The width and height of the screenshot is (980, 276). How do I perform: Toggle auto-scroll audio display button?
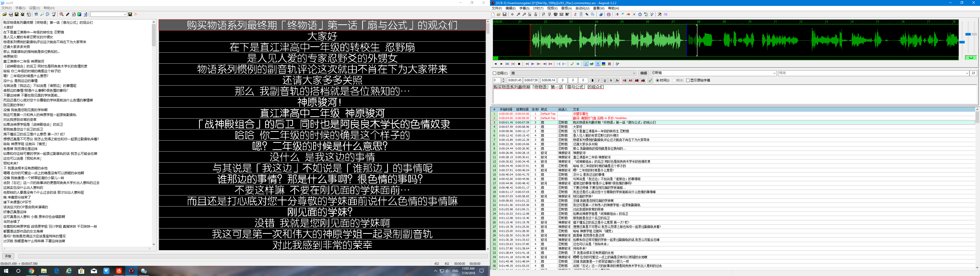(598, 64)
